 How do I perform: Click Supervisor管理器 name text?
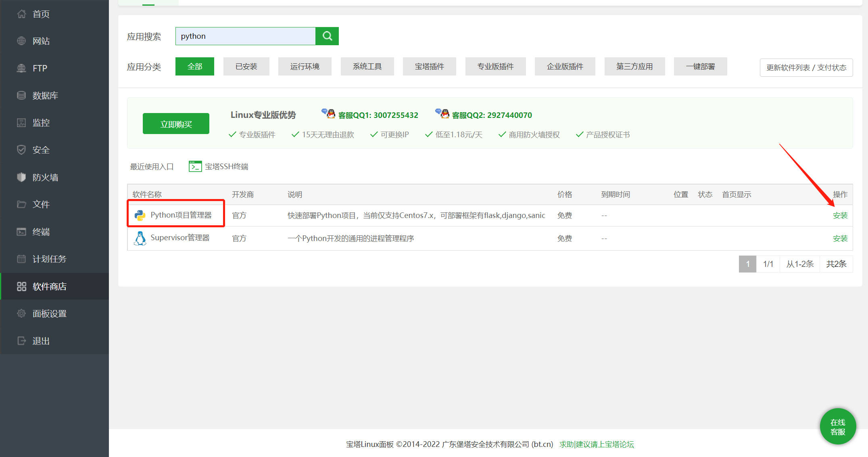pyautogui.click(x=180, y=238)
